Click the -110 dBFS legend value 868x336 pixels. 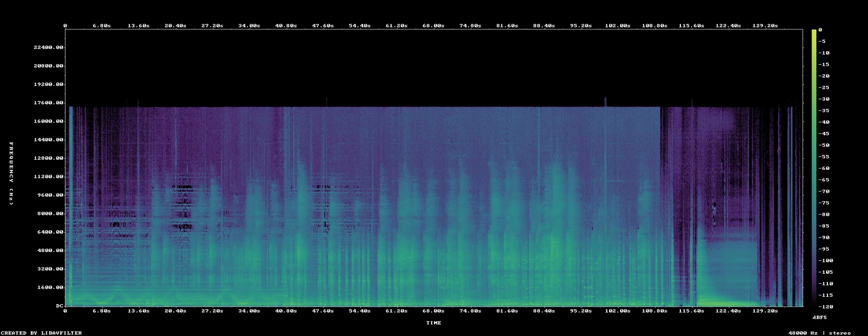826,284
